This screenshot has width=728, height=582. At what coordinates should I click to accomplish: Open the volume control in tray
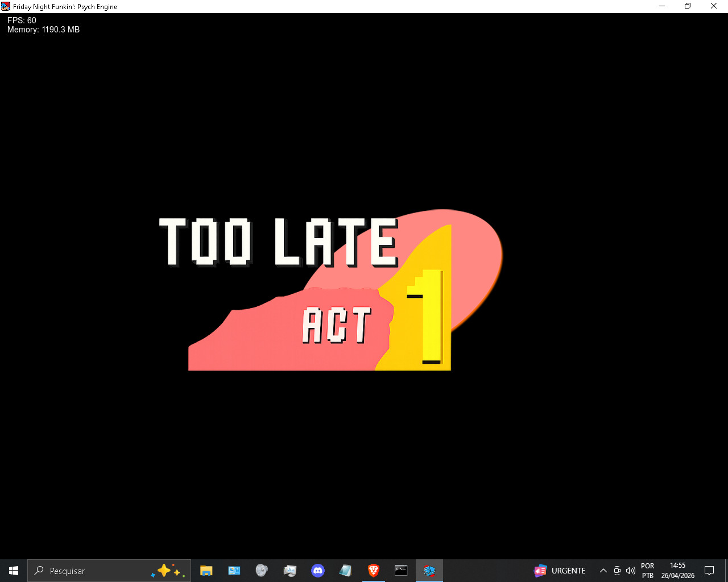point(630,571)
